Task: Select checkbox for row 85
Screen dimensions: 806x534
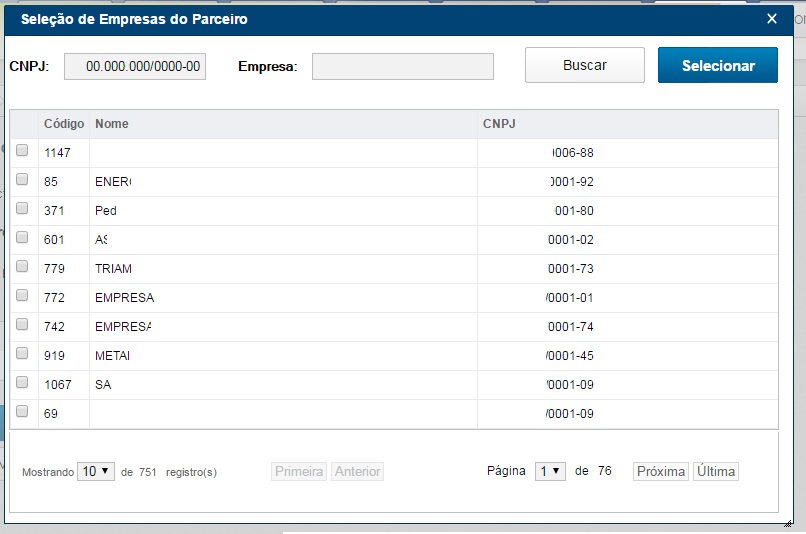Action: tap(22, 179)
